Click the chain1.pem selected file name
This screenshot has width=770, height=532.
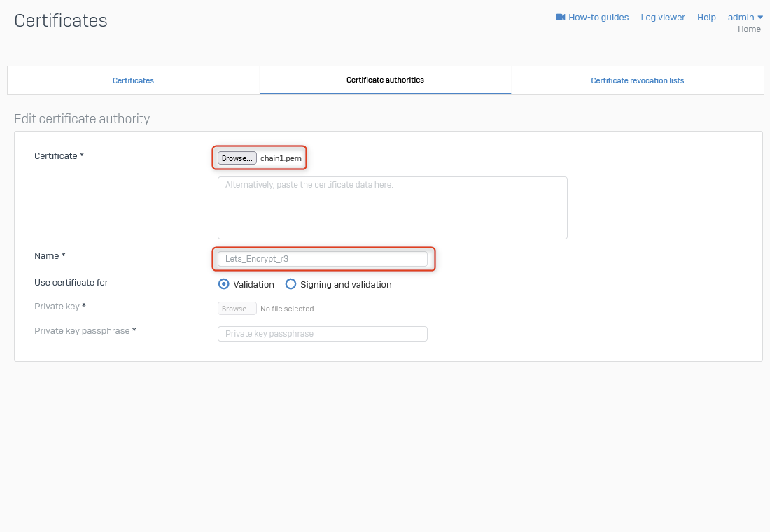click(281, 158)
